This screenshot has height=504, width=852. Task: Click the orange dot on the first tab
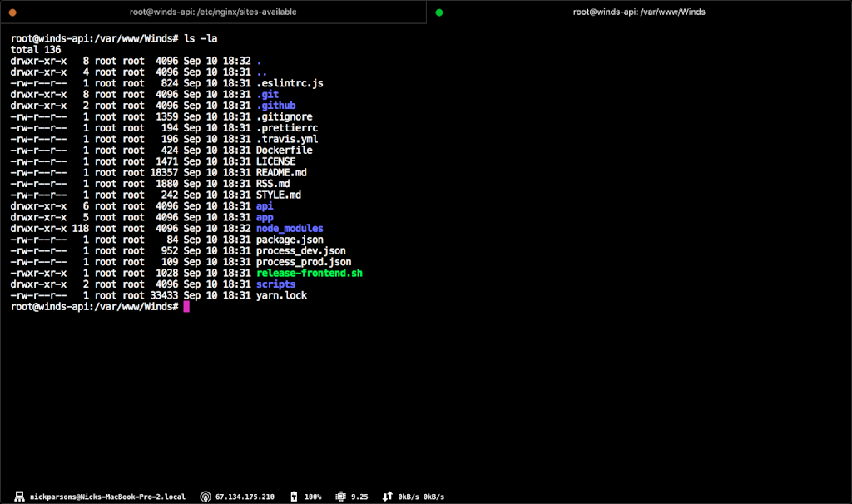(12, 12)
